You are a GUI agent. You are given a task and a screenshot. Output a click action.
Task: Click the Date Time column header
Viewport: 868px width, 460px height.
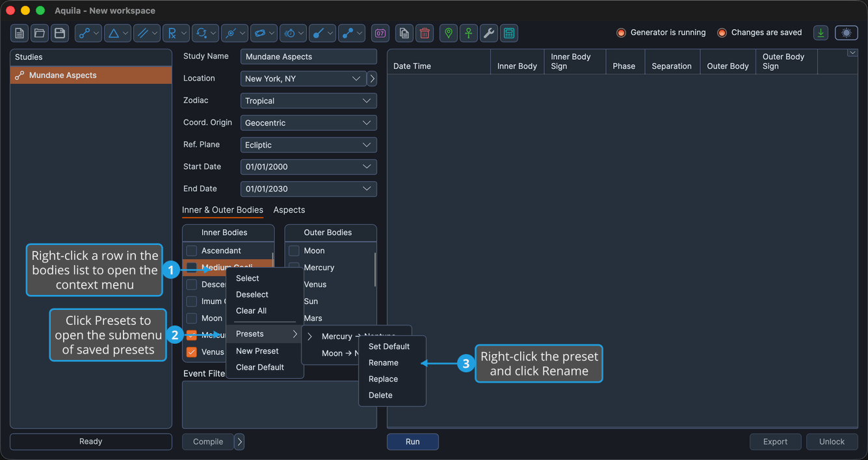[439, 62]
